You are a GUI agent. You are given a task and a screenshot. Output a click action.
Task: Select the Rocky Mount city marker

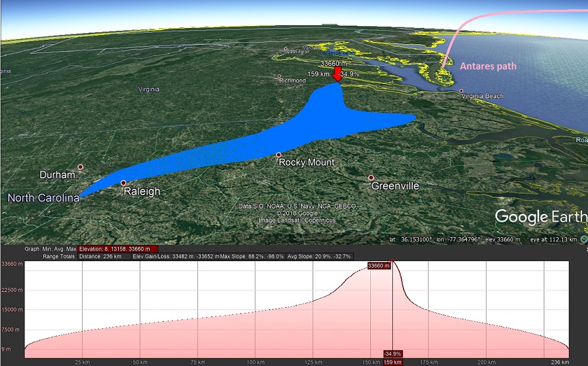point(278,155)
